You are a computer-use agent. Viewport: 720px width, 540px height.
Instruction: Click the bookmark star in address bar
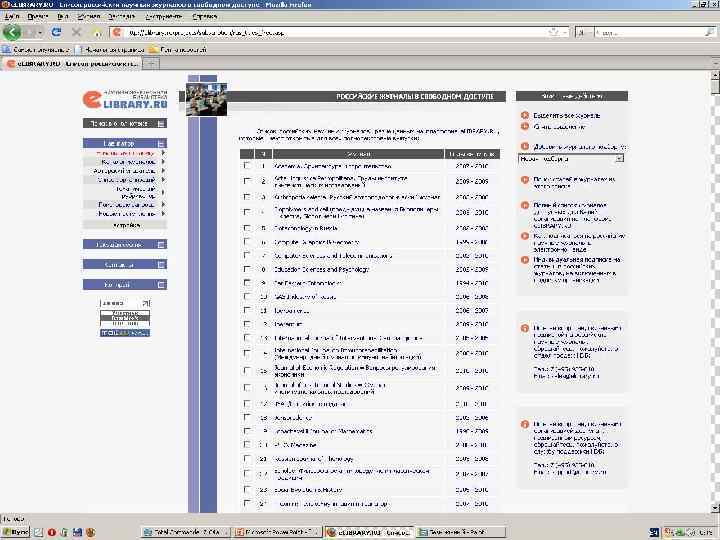[554, 32]
